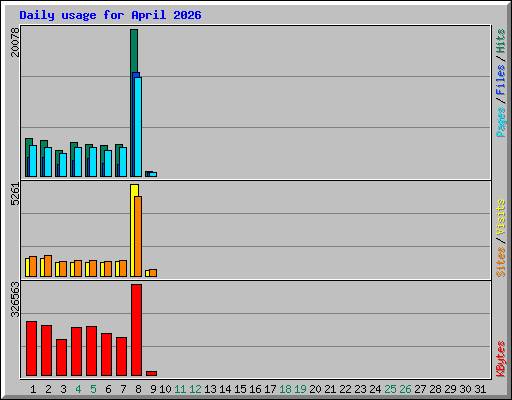The width and height of the screenshot is (512, 400).
Task: Select the orange Sites bar for day 2
Action: pos(48,266)
